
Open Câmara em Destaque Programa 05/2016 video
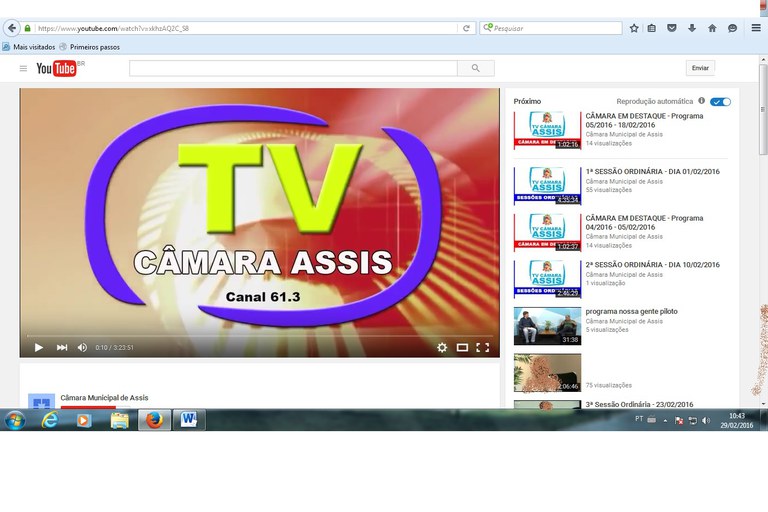644,121
